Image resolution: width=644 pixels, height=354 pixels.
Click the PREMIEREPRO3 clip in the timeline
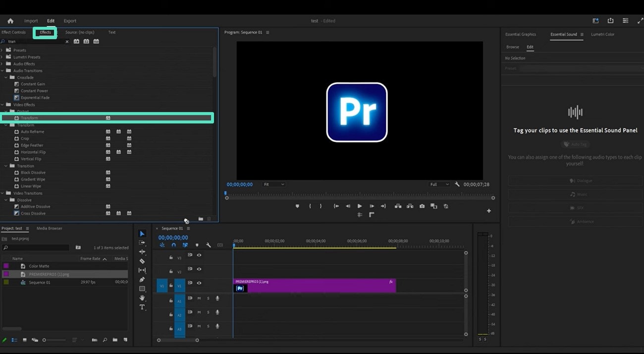tap(315, 286)
